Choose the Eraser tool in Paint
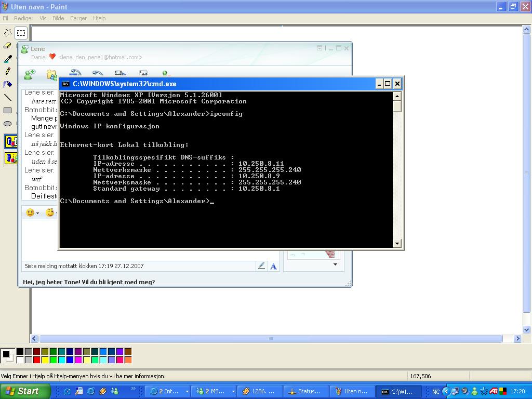 (x=7, y=46)
